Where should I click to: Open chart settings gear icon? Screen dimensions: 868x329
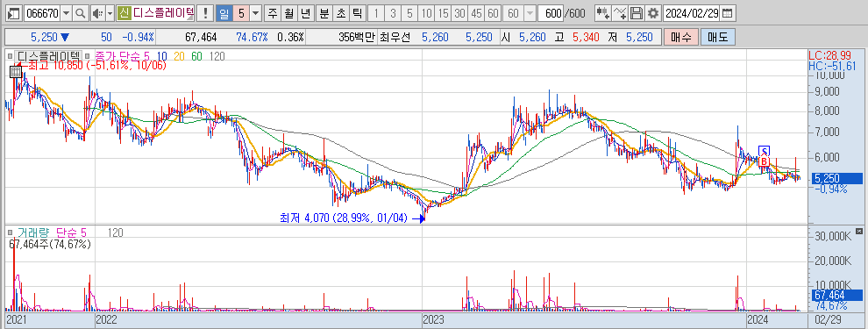tap(653, 13)
